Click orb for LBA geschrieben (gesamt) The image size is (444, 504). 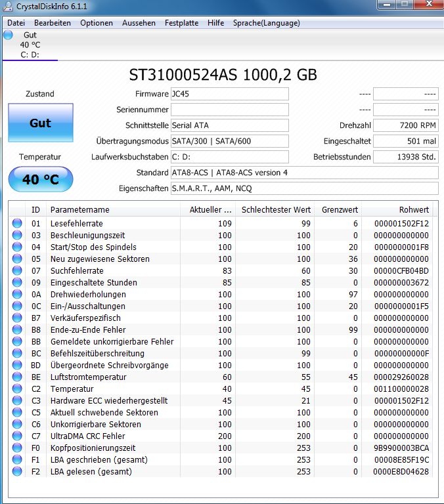pos(17,459)
